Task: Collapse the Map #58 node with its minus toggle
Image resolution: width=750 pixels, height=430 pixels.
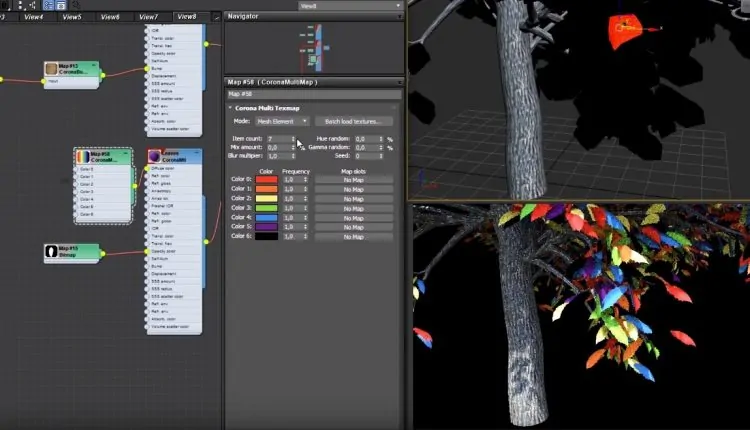Action: click(127, 154)
